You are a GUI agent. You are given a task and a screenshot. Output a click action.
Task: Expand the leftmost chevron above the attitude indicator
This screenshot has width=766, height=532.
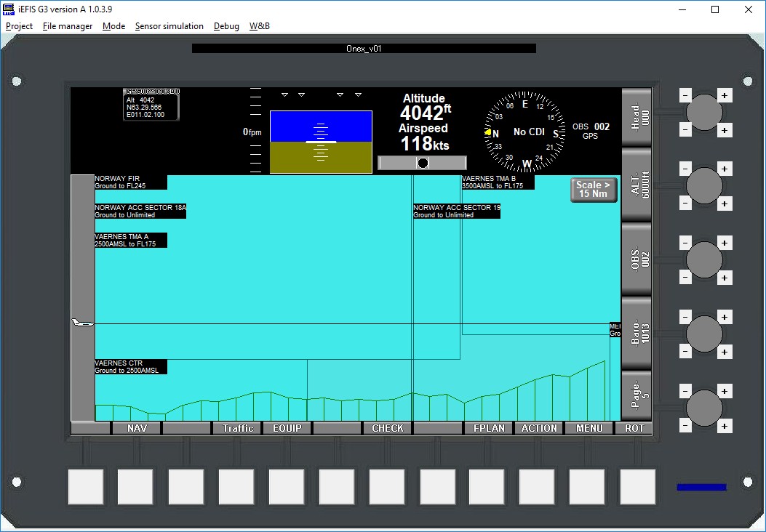click(x=284, y=94)
